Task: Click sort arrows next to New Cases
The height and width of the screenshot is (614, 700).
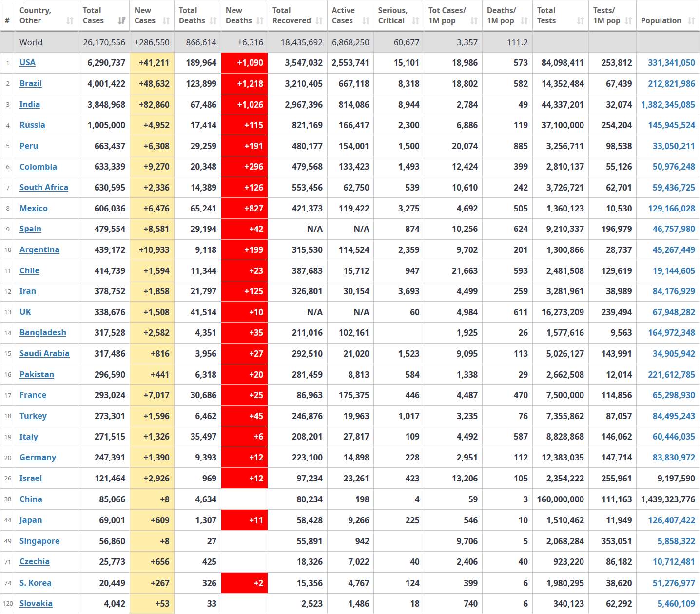Action: [166, 21]
